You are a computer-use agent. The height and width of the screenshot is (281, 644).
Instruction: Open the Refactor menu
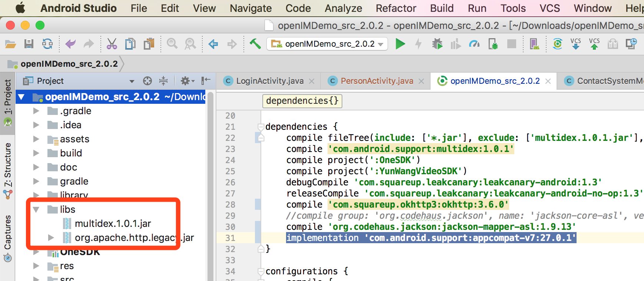[x=396, y=8]
